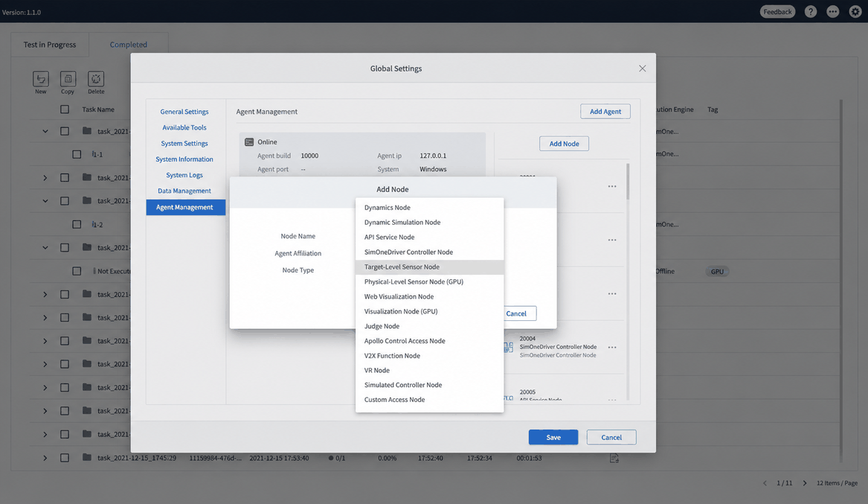
Task: Click the Add Agent button
Action: [x=605, y=112]
